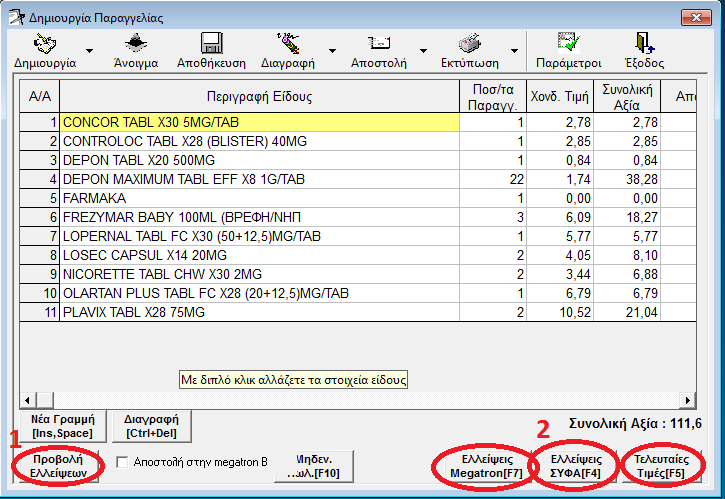Click total value 38,28 cell
This screenshot has width=725, height=499.
pyautogui.click(x=627, y=179)
